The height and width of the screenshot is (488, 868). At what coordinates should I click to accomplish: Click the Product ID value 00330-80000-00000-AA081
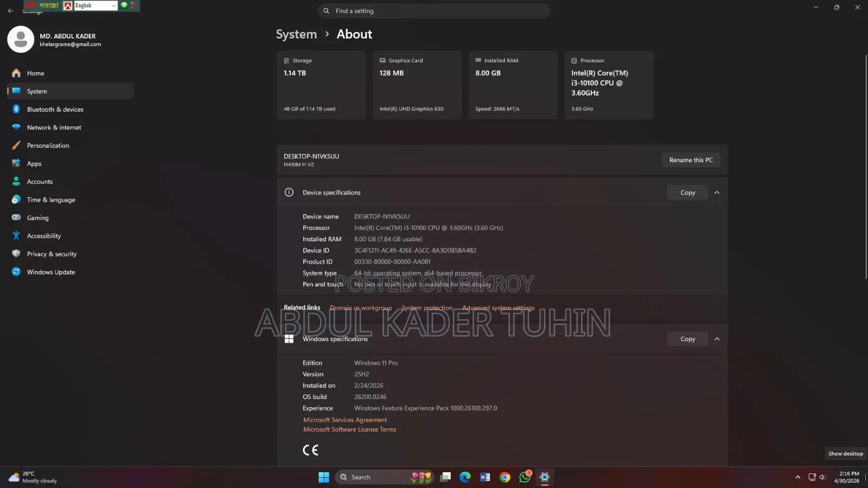pyautogui.click(x=392, y=262)
